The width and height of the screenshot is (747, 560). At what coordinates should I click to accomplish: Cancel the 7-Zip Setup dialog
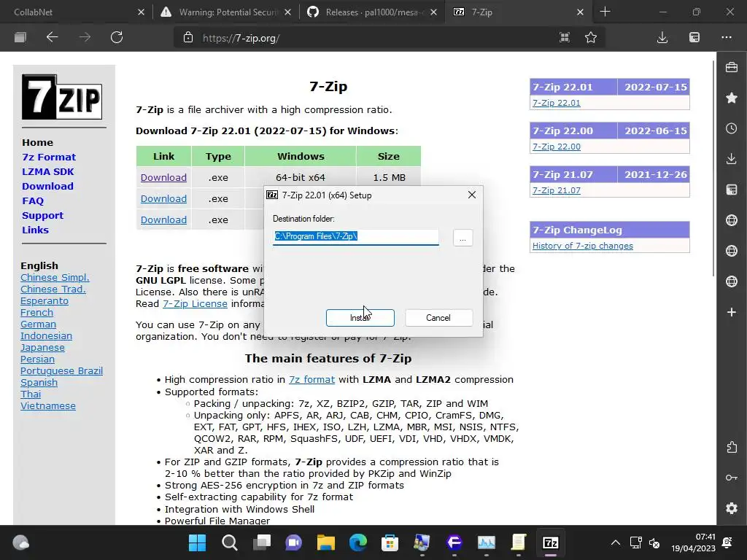tap(438, 318)
